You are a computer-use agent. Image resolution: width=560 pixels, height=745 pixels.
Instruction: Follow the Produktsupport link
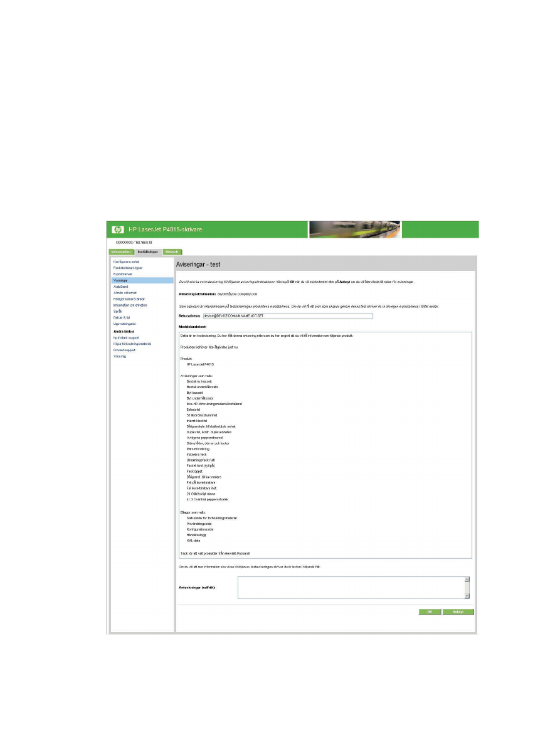click(x=124, y=350)
